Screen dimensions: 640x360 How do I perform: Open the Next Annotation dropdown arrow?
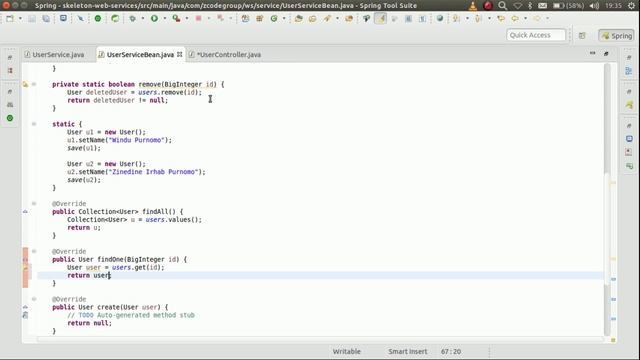[467, 18]
